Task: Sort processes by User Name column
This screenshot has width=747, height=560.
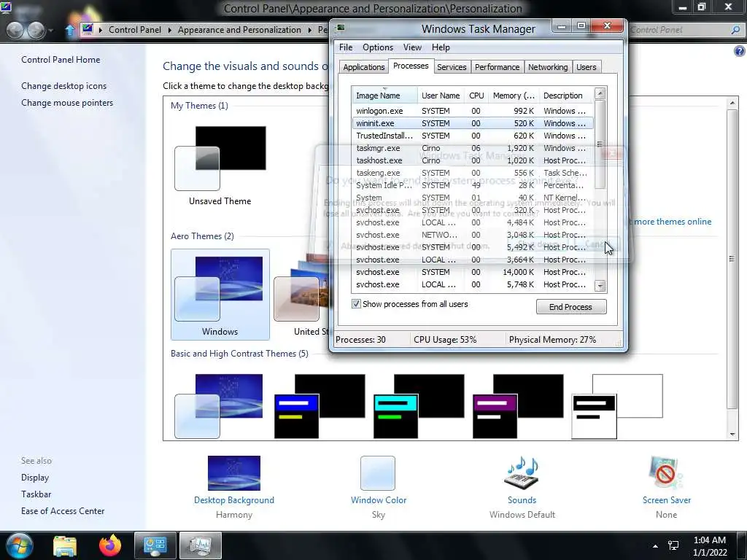Action: coord(441,96)
